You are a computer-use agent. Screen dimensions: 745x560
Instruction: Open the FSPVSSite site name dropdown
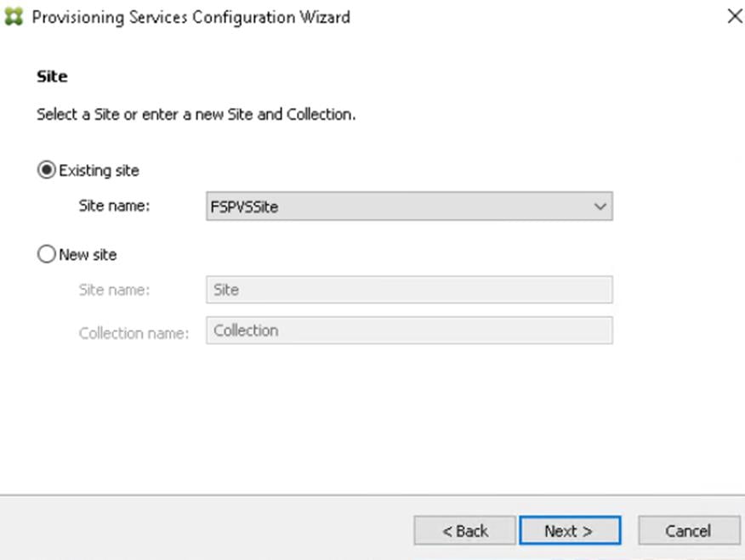[x=410, y=206]
